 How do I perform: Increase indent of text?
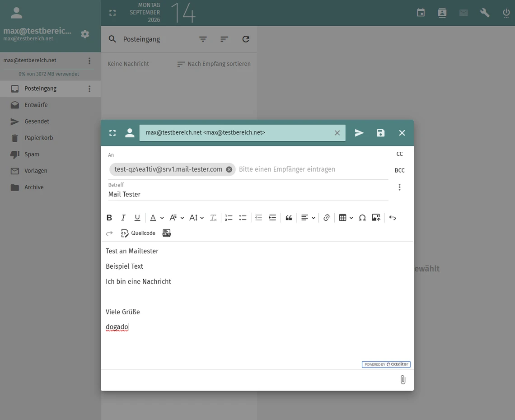[x=272, y=218]
